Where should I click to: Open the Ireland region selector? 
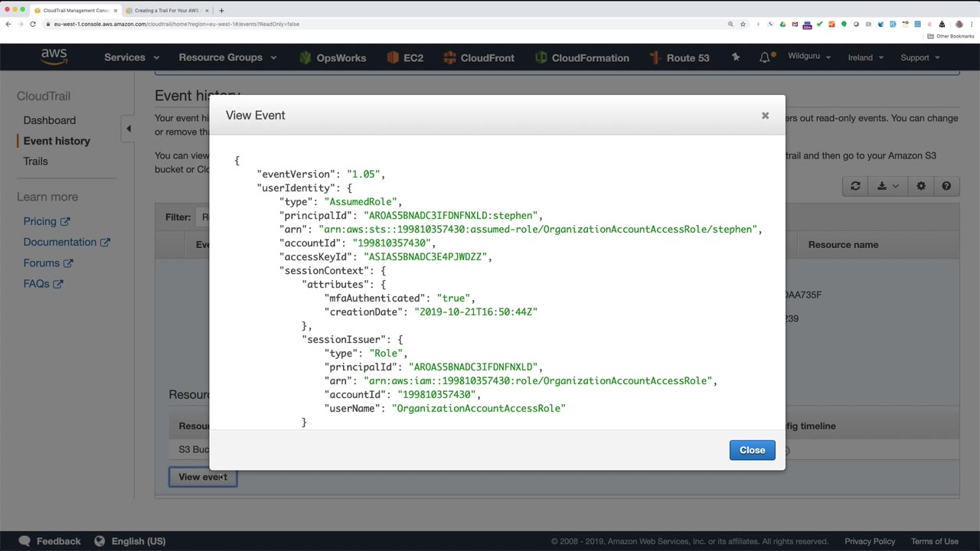pos(865,57)
